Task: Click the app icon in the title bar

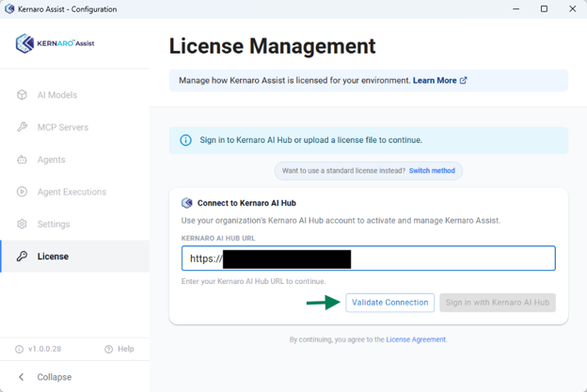Action: coord(9,9)
